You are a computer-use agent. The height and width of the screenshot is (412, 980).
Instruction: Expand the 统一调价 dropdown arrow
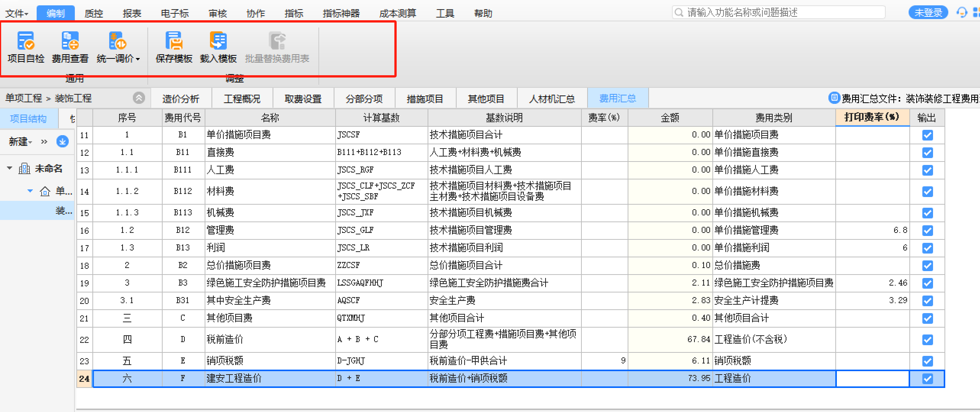click(138, 59)
